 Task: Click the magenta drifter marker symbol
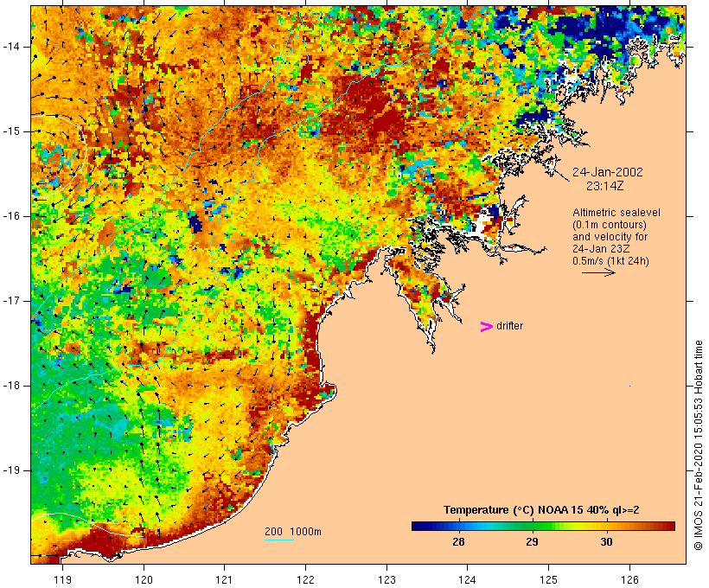[486, 327]
